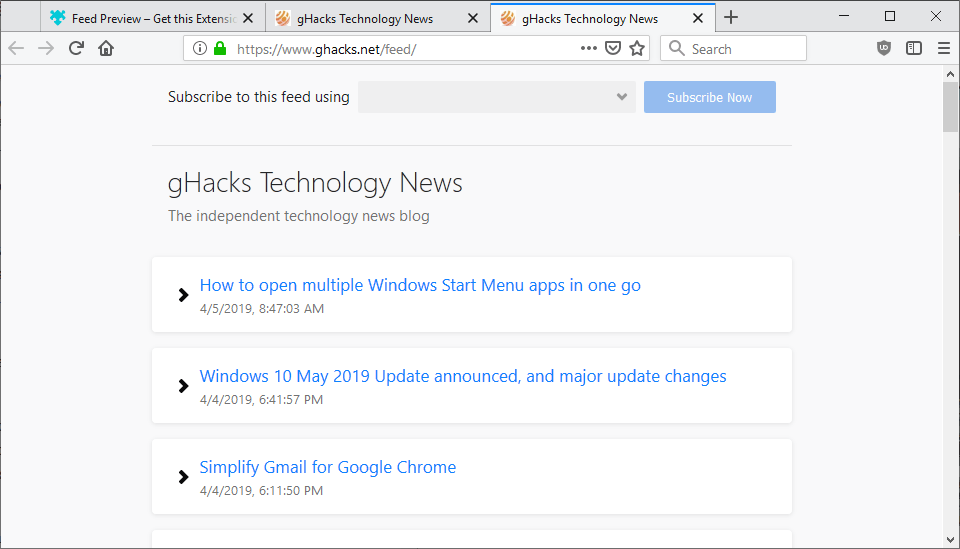Minimize the Firefox window
The image size is (960, 549).
click(844, 16)
